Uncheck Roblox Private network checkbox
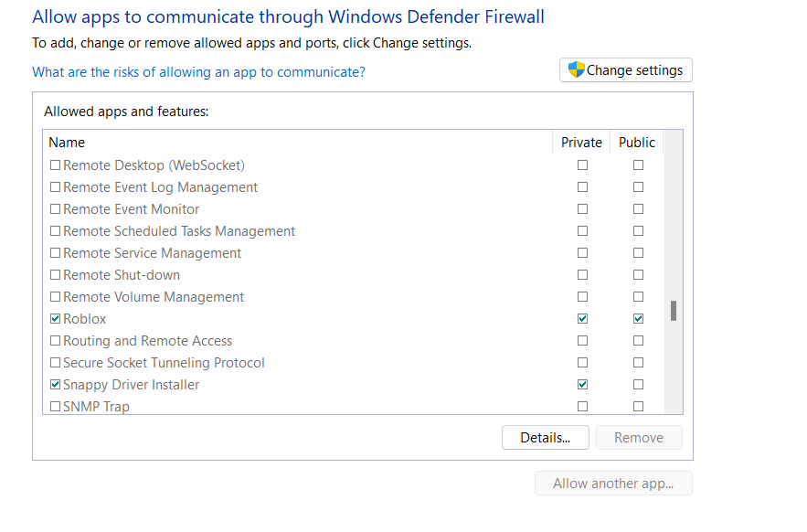The height and width of the screenshot is (532, 807). [582, 319]
